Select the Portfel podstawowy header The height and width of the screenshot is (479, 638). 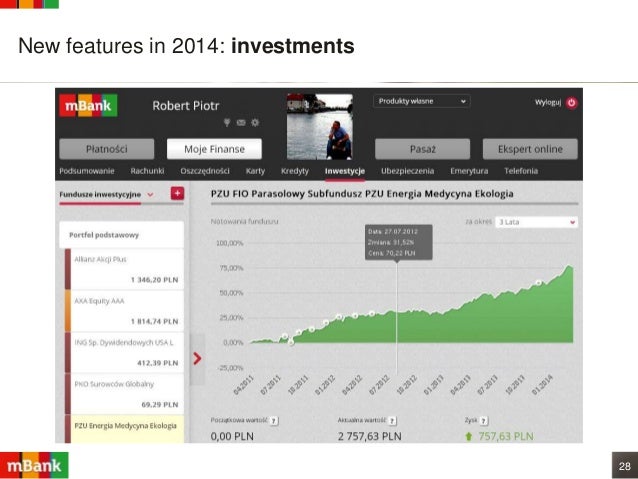122,235
